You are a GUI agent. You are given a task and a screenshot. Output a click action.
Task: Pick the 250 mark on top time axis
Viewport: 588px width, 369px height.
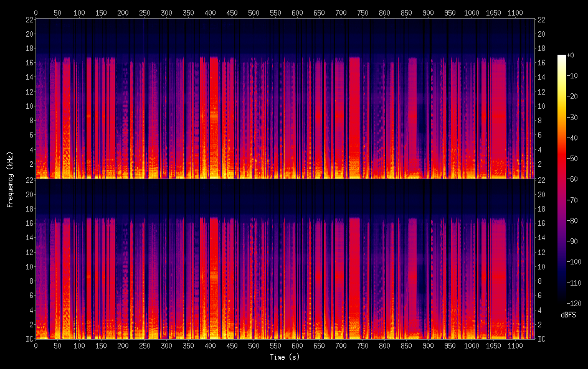(x=145, y=12)
